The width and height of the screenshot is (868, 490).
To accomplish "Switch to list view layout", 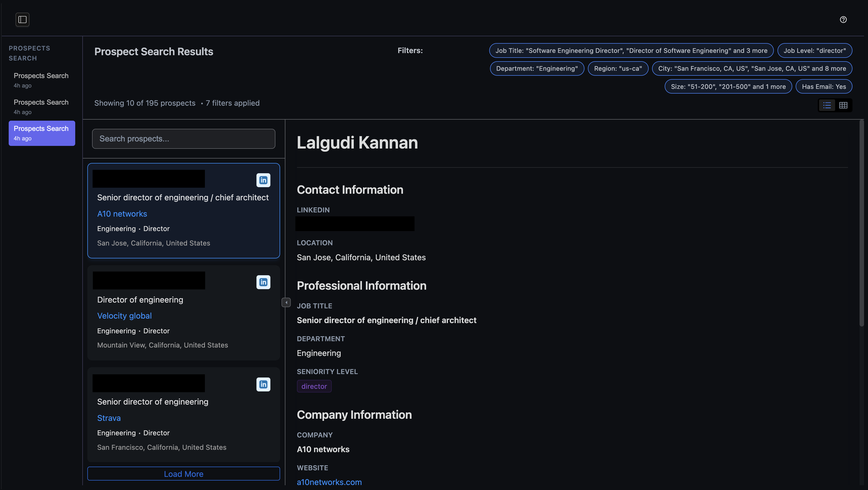I will [x=827, y=105].
